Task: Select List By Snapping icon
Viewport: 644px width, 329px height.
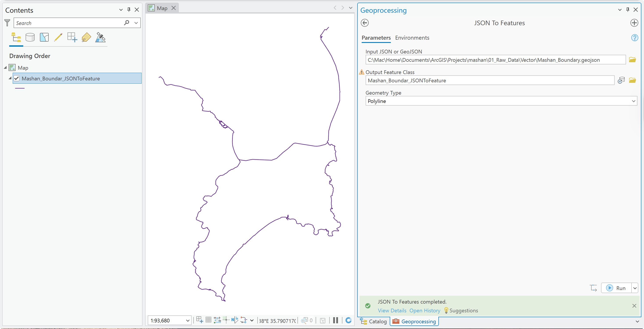Action: point(72,37)
